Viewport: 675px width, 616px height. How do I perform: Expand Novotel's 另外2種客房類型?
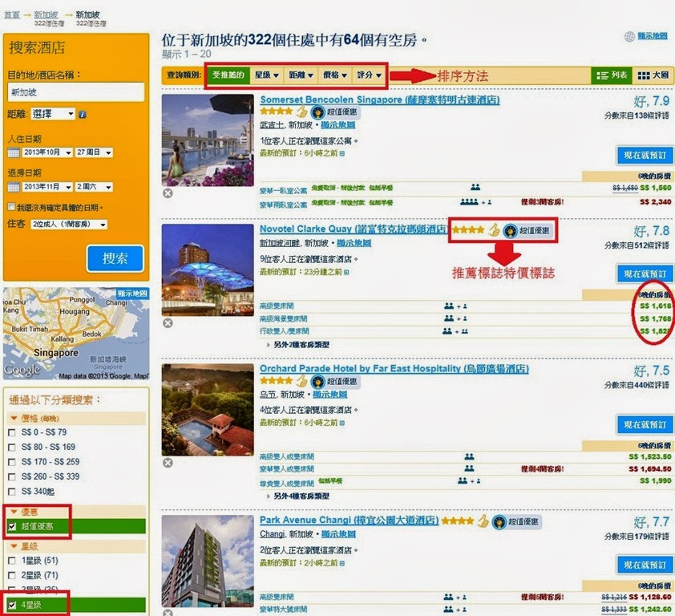click(x=298, y=345)
